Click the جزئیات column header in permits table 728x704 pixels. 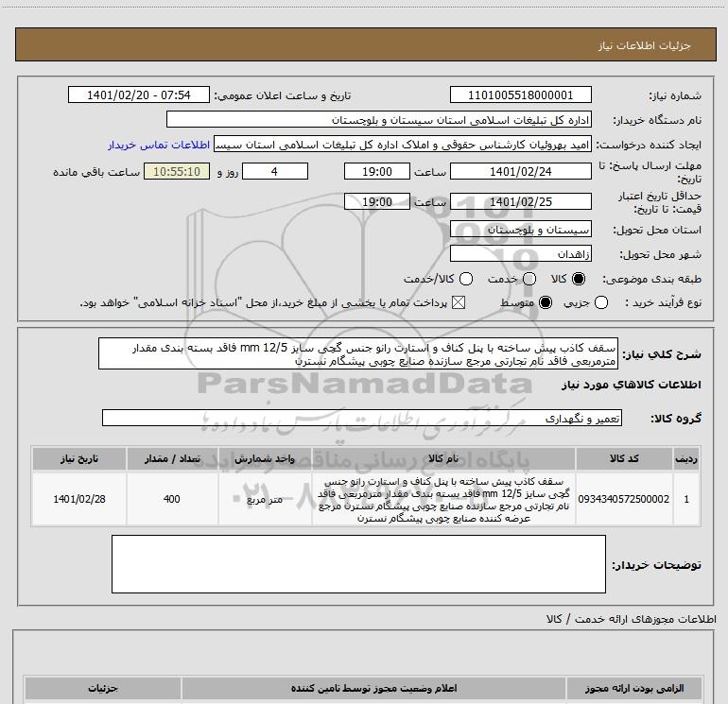point(103,688)
